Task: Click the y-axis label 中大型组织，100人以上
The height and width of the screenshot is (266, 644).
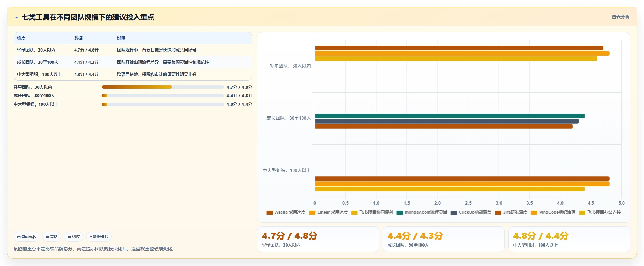Action: click(x=287, y=170)
